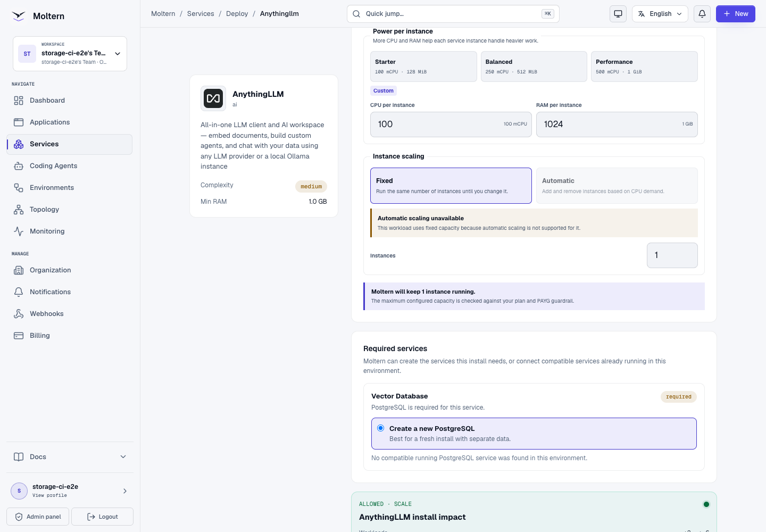Go to Webhooks

70,314
